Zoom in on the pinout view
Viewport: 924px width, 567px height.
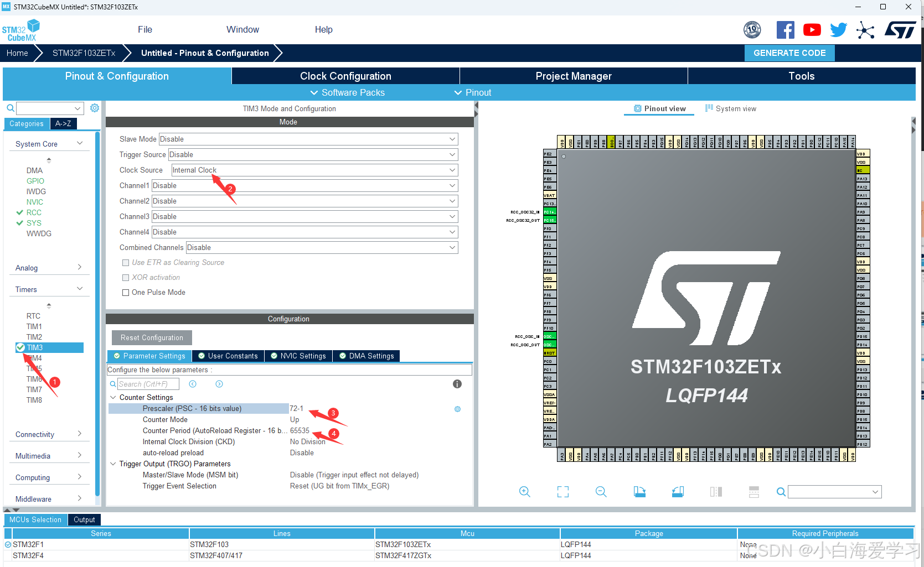click(x=525, y=492)
